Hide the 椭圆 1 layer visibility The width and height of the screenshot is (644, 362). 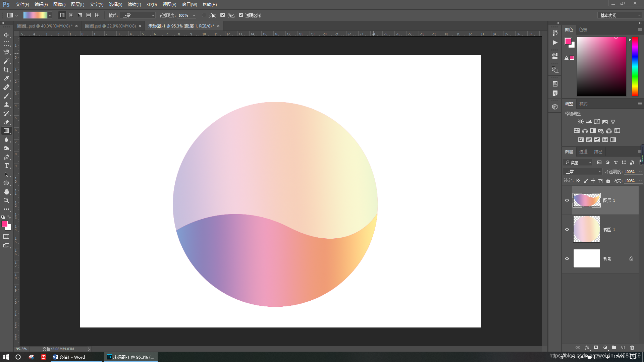click(567, 230)
